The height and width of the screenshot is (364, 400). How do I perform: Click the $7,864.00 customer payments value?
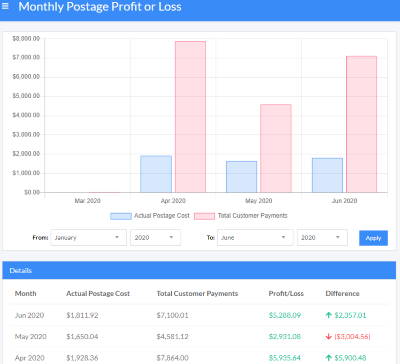173,358
